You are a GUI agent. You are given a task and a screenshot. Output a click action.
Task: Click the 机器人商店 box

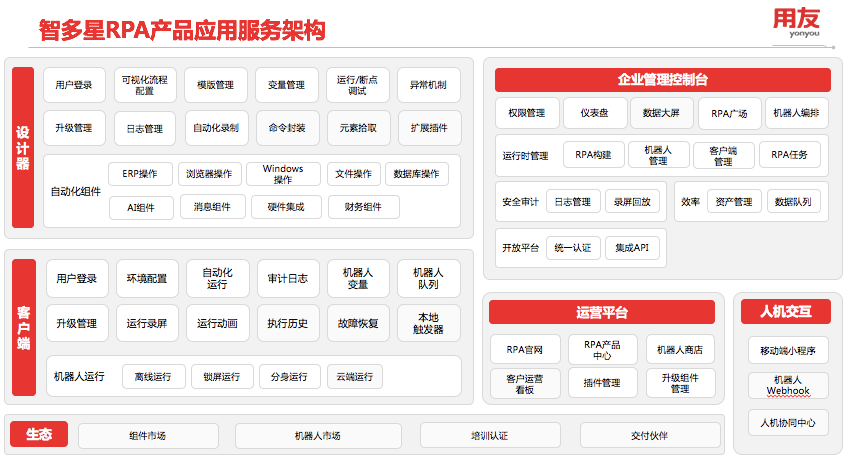681,350
